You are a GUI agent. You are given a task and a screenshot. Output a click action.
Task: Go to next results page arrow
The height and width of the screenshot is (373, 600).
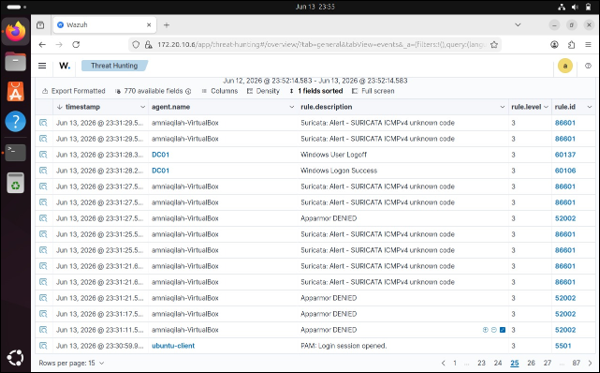click(590, 363)
